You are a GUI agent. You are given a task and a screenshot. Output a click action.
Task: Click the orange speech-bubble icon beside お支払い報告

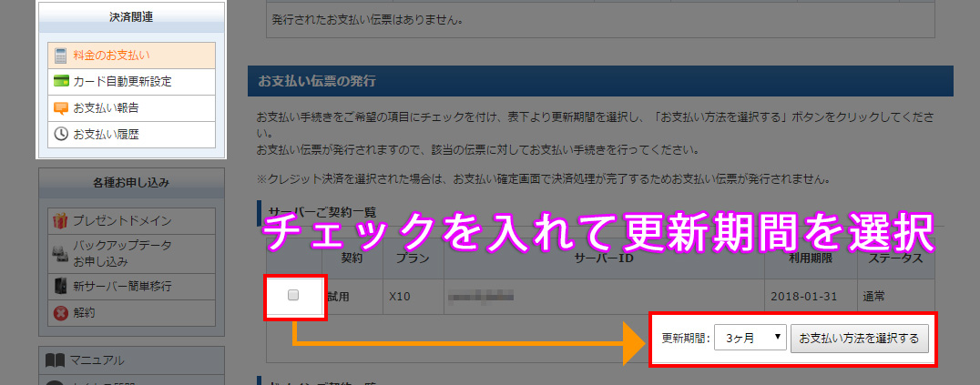61,108
